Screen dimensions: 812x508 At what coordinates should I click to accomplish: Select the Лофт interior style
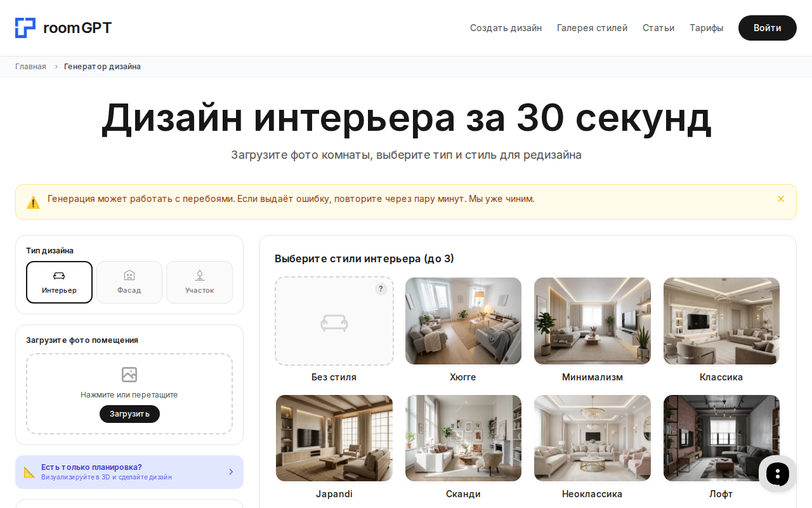(721, 438)
